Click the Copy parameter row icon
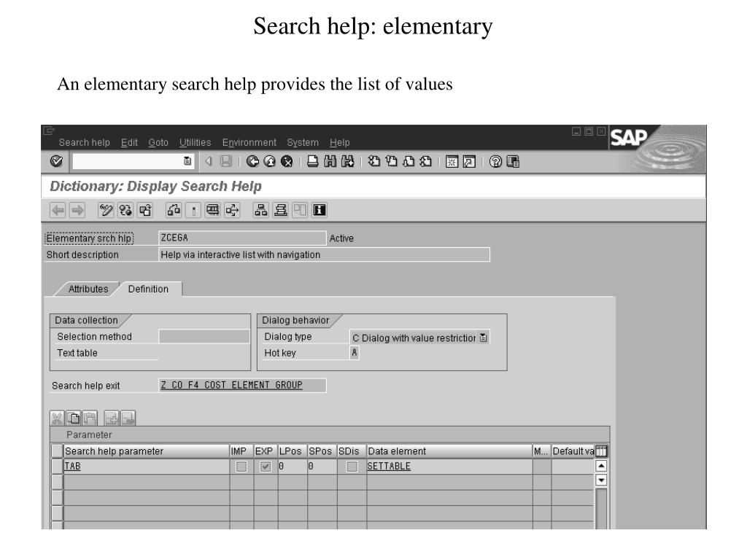Viewport: 747px width, 560px height. [74, 418]
